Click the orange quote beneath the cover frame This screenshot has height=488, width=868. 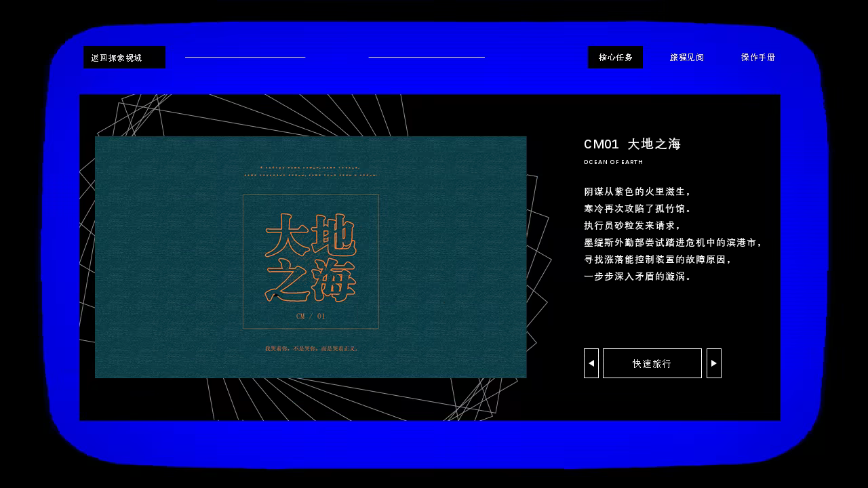pos(311,349)
